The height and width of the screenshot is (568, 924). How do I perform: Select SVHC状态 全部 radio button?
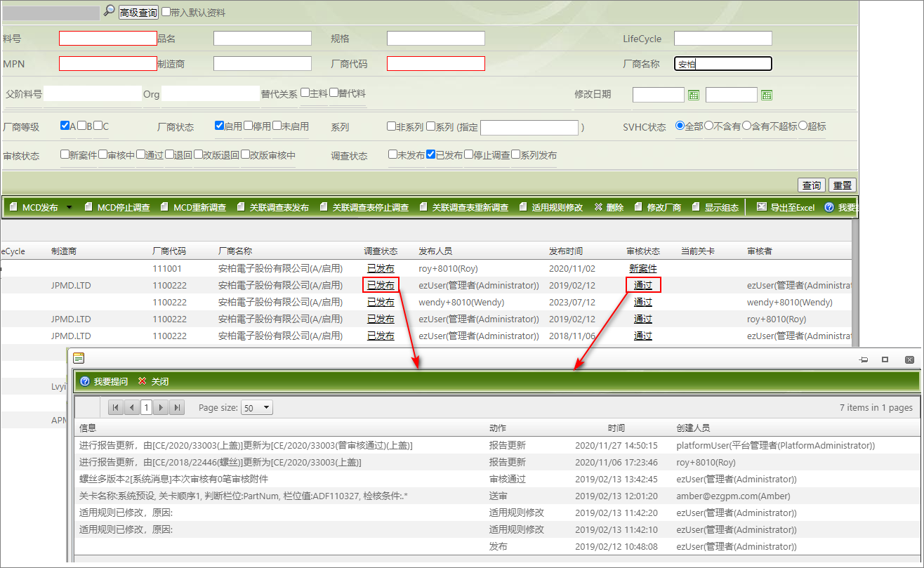[x=680, y=126]
